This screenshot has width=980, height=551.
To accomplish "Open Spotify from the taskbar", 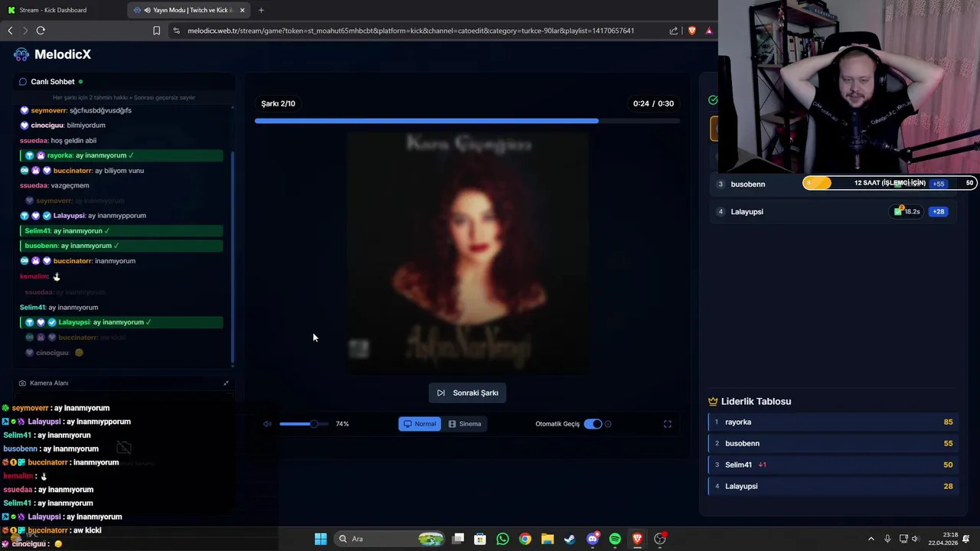I will (615, 539).
